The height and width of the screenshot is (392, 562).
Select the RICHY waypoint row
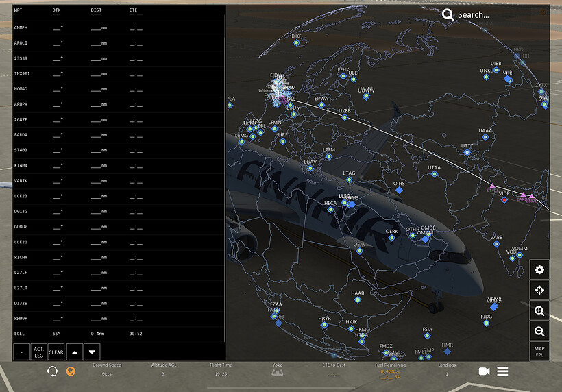[119, 257]
